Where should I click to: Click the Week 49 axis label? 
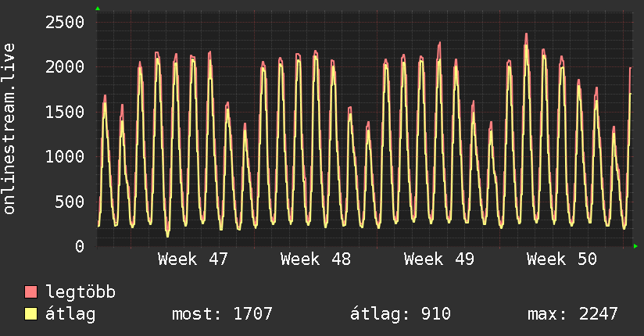coord(439,259)
